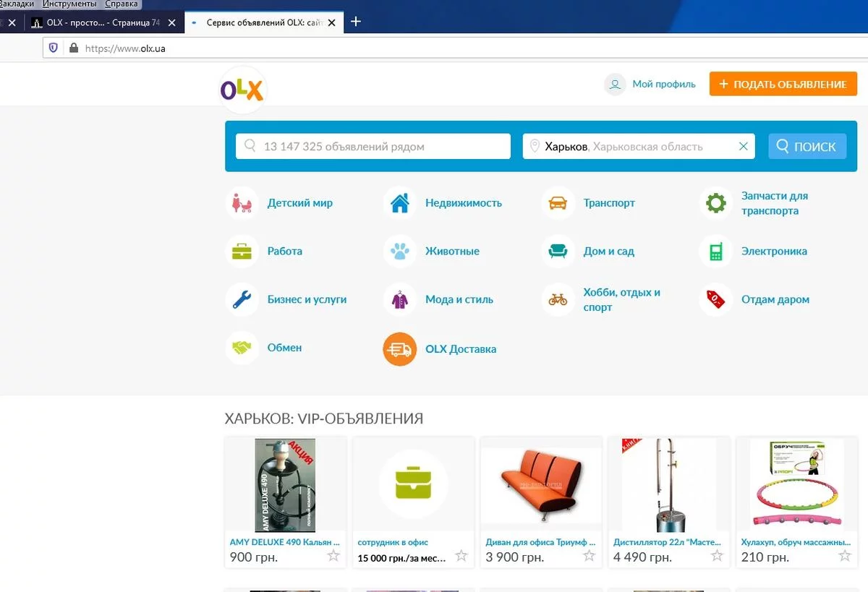The image size is (868, 592).
Task: Open the Бизнес и услуги wrench icon
Action: click(x=242, y=299)
